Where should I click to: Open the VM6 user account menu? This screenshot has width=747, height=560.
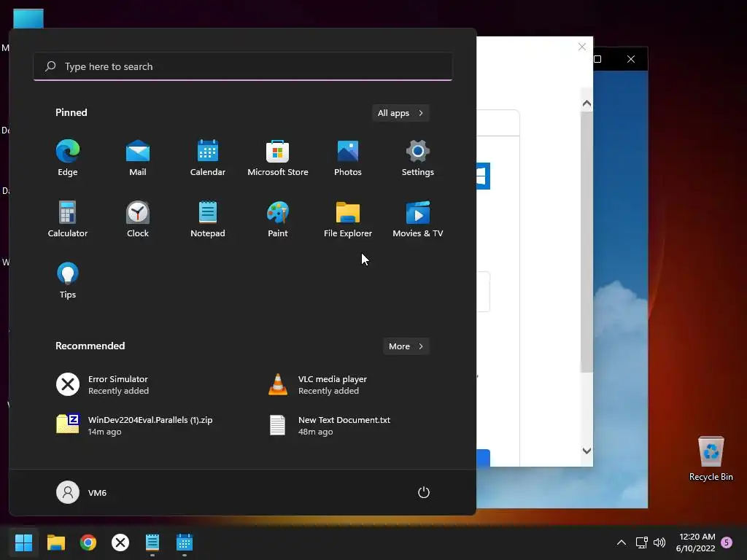click(x=82, y=492)
